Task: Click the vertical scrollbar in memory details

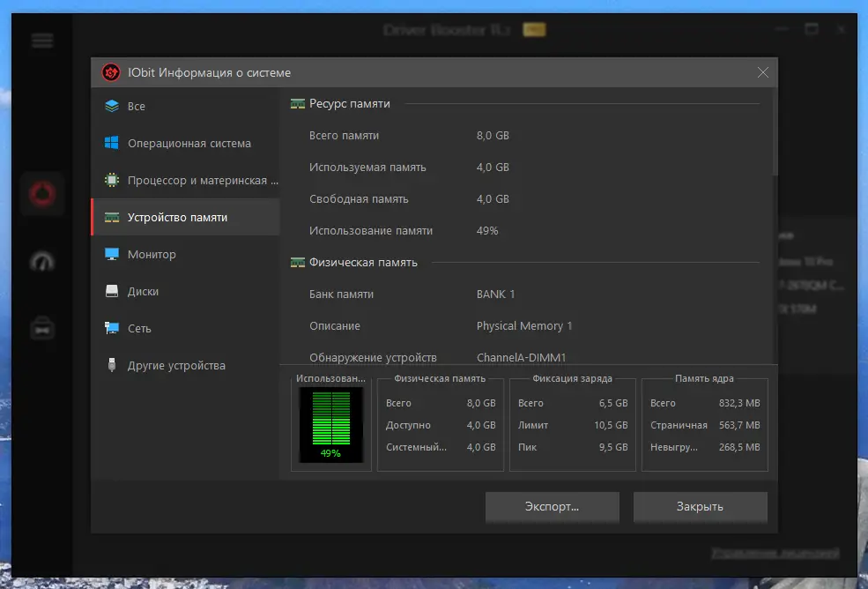Action: coord(775,132)
